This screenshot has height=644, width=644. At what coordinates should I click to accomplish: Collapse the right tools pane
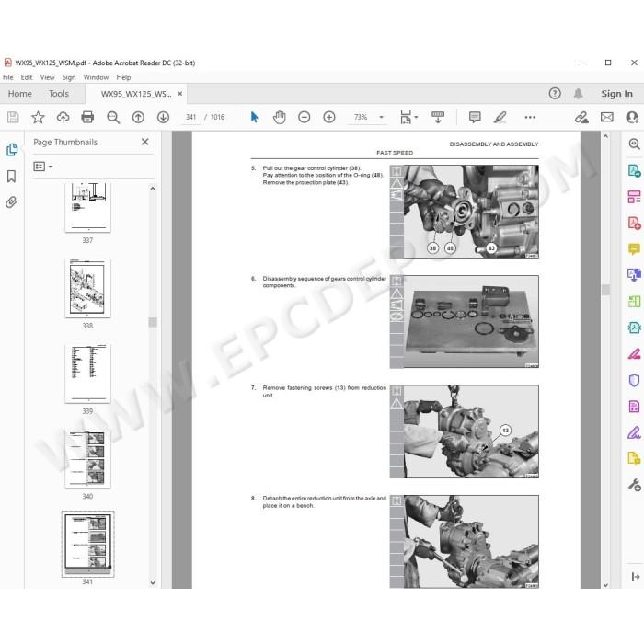(x=635, y=577)
